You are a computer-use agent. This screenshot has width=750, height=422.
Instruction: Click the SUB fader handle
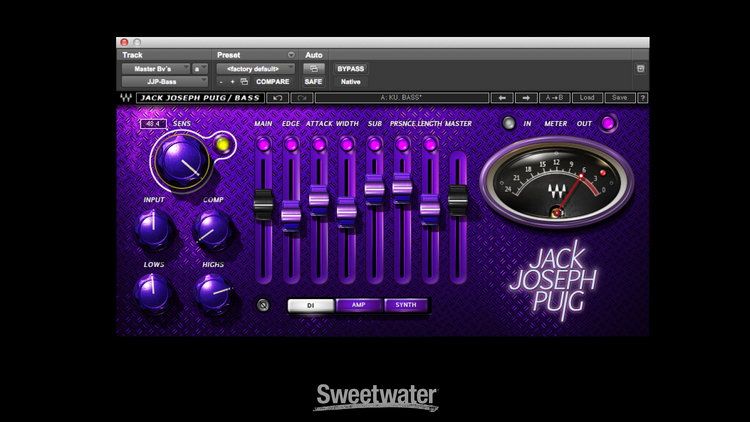pos(374,189)
